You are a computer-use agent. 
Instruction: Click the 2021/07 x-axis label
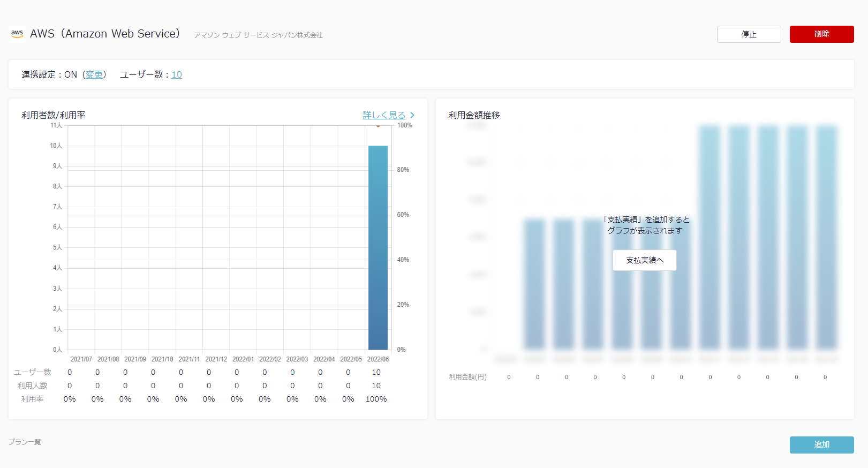81,359
